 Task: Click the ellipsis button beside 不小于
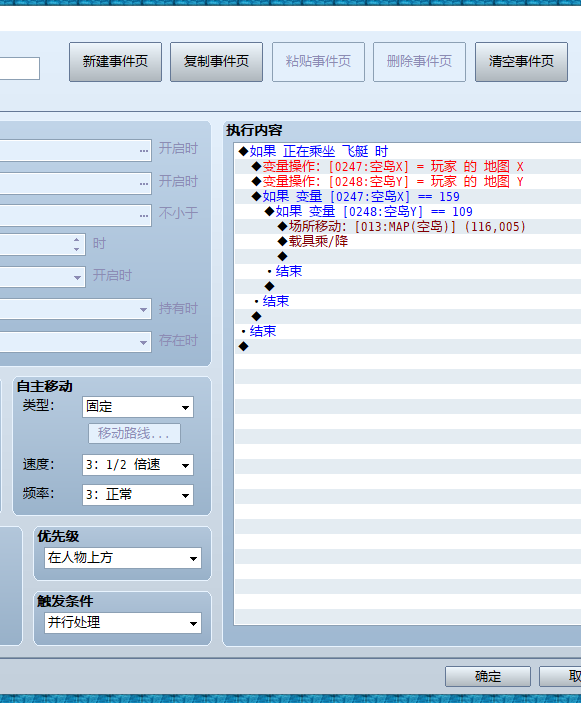(143, 215)
